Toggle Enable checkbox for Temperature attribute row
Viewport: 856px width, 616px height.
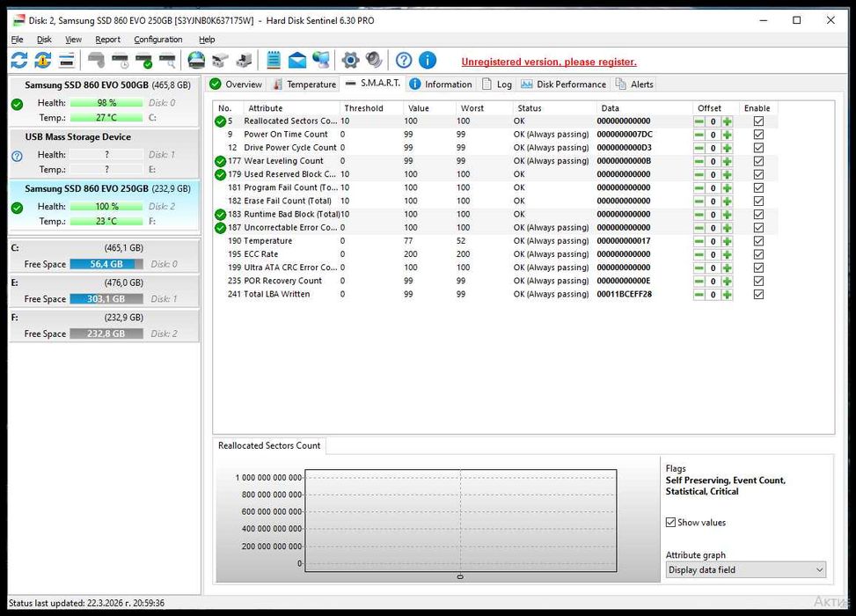pyautogui.click(x=758, y=241)
